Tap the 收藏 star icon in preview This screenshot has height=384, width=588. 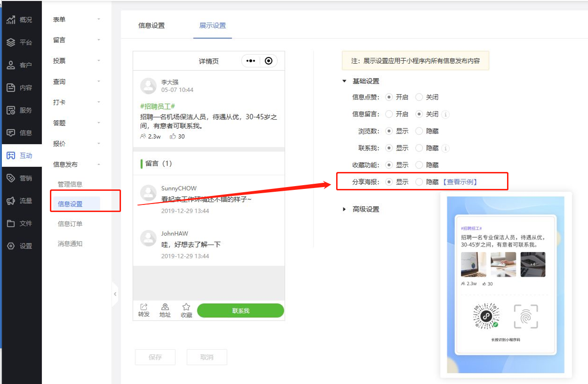click(186, 307)
